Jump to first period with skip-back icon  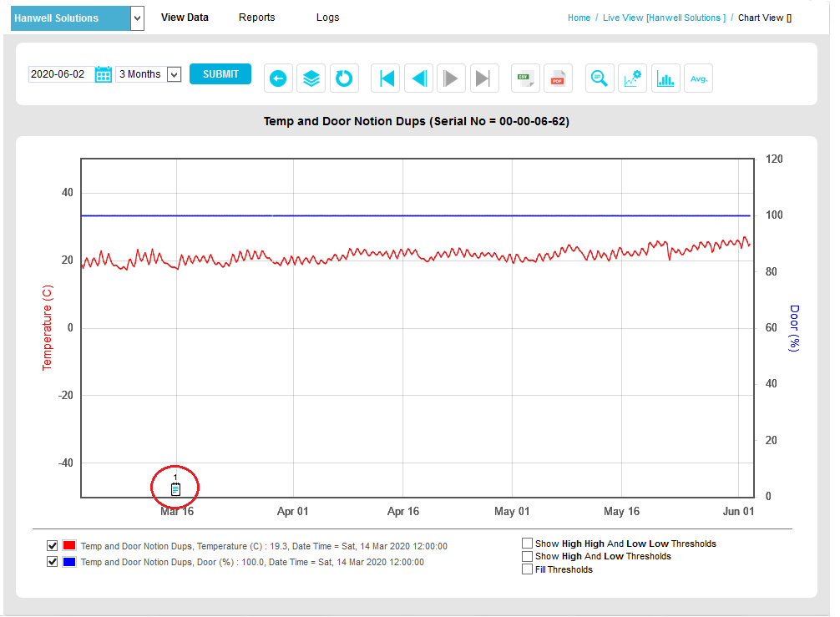[x=386, y=78]
